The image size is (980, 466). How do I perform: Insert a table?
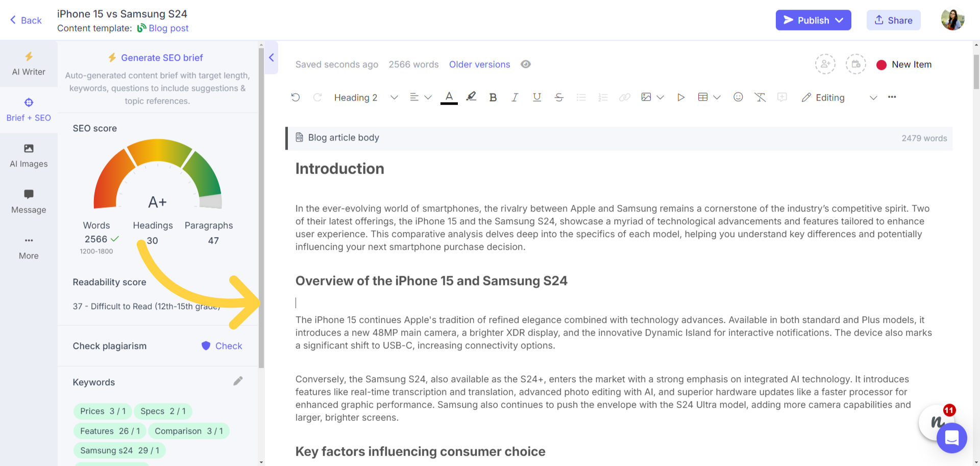coord(703,97)
